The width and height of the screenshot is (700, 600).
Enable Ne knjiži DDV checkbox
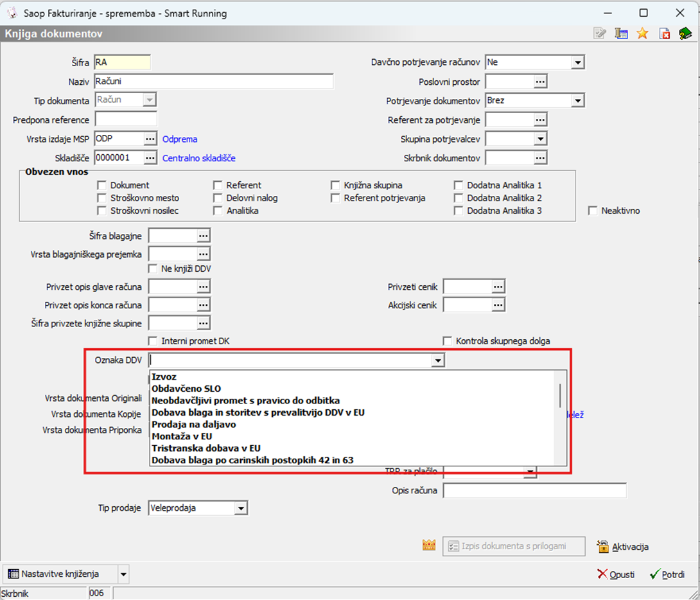coord(153,269)
